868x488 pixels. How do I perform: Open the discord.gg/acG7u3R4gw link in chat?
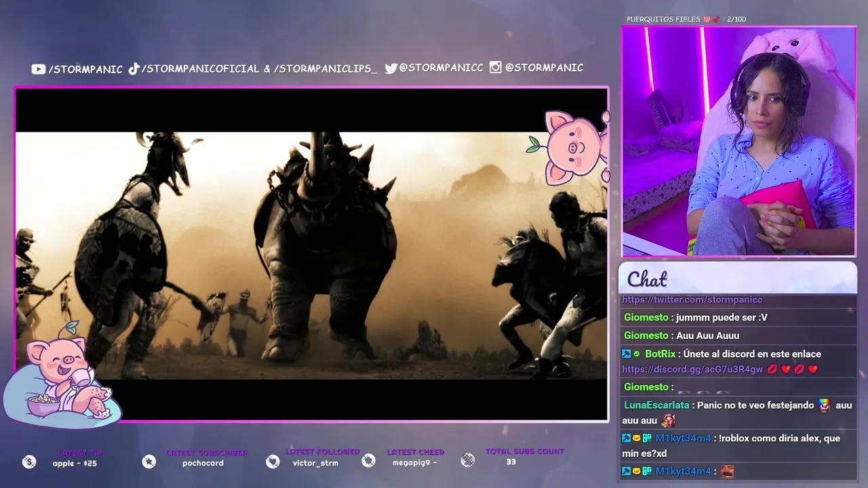[x=692, y=369]
